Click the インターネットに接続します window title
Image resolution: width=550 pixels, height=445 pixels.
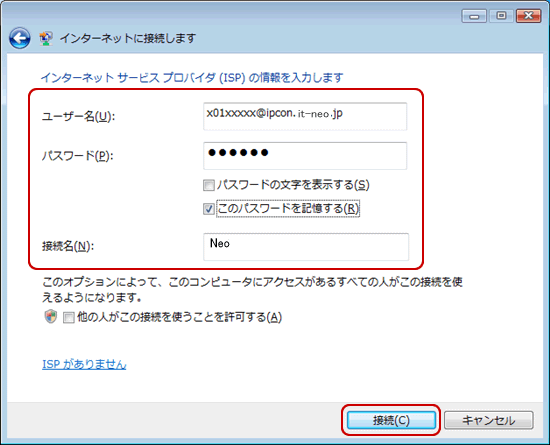click(128, 38)
